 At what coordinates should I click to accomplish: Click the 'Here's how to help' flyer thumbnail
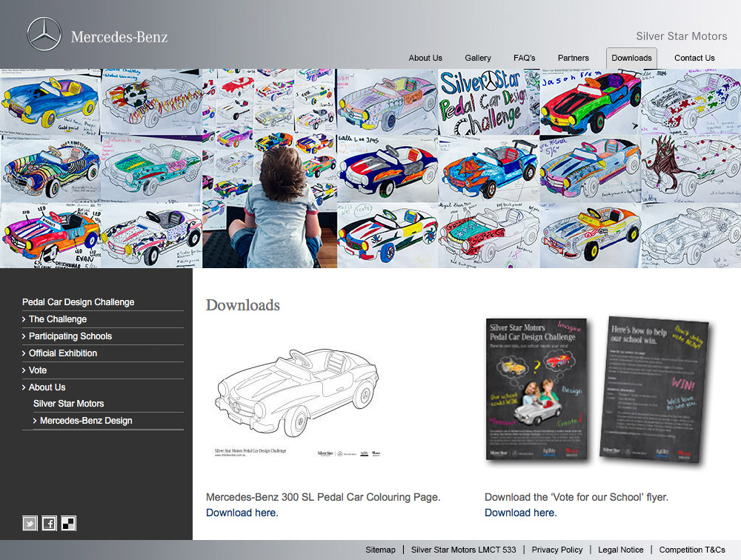tap(654, 390)
